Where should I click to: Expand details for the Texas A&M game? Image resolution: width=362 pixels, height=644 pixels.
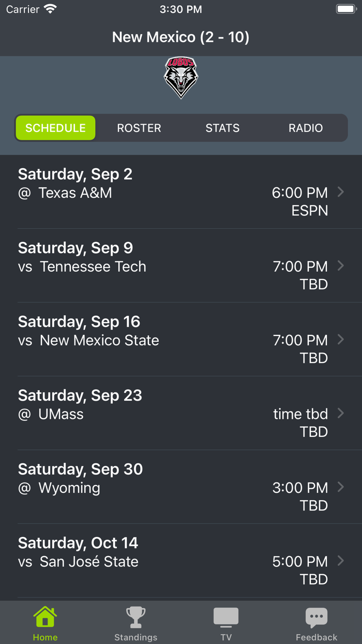click(341, 192)
